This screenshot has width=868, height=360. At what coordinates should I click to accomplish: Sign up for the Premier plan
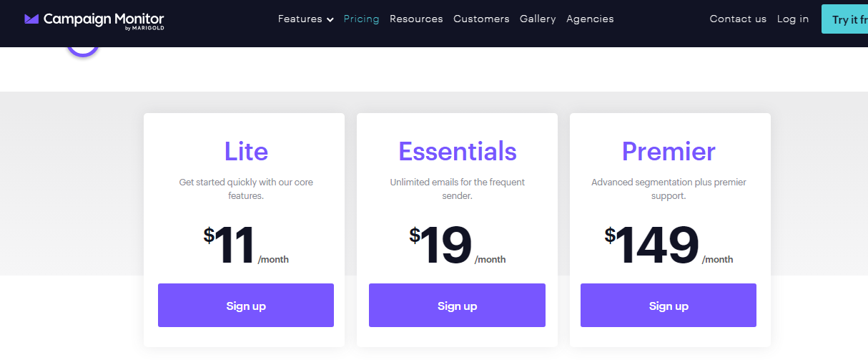click(669, 306)
